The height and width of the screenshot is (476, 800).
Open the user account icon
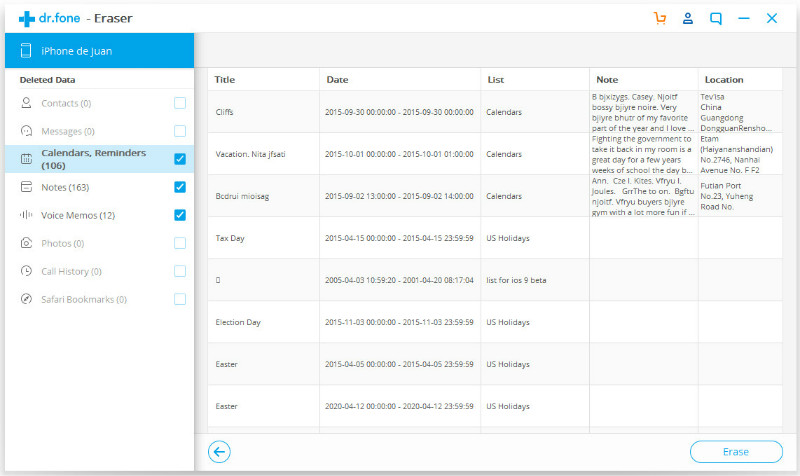point(688,18)
